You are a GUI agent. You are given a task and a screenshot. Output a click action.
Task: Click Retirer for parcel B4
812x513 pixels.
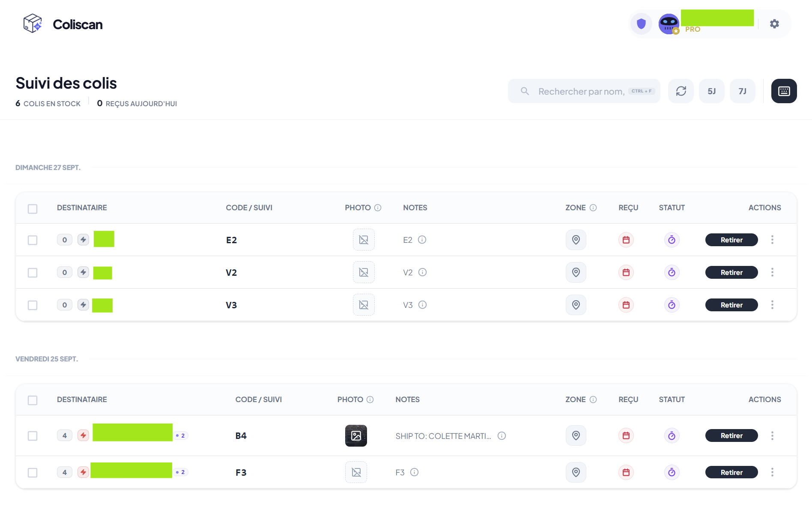731,435
